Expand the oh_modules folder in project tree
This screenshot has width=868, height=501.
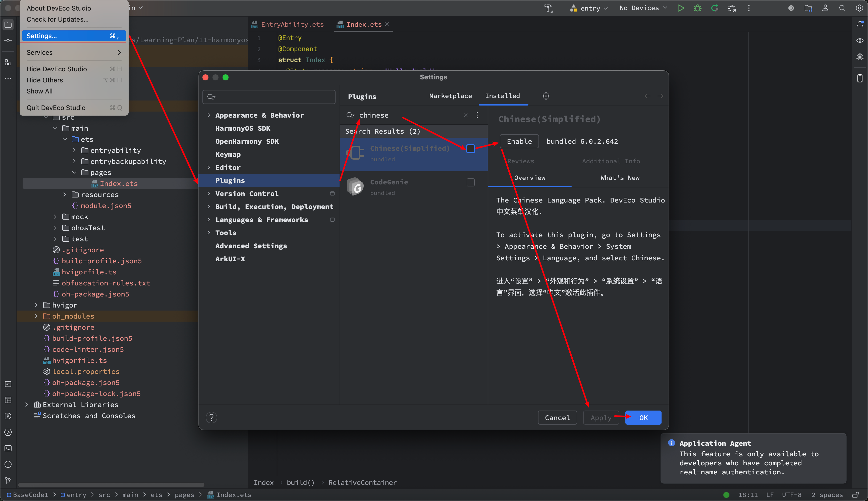tap(36, 316)
